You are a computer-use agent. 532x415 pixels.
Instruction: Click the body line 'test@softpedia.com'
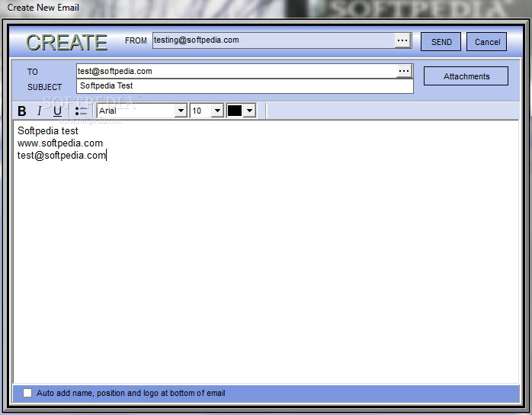coord(62,155)
